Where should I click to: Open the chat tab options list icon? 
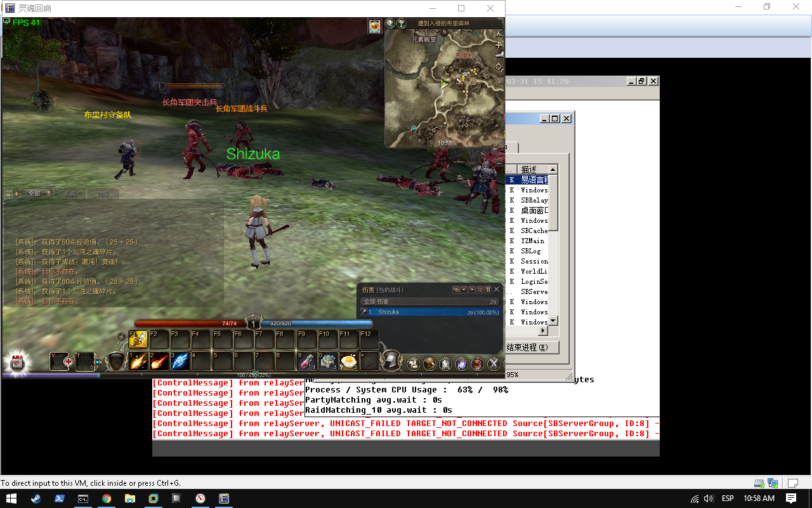pyautogui.click(x=48, y=194)
